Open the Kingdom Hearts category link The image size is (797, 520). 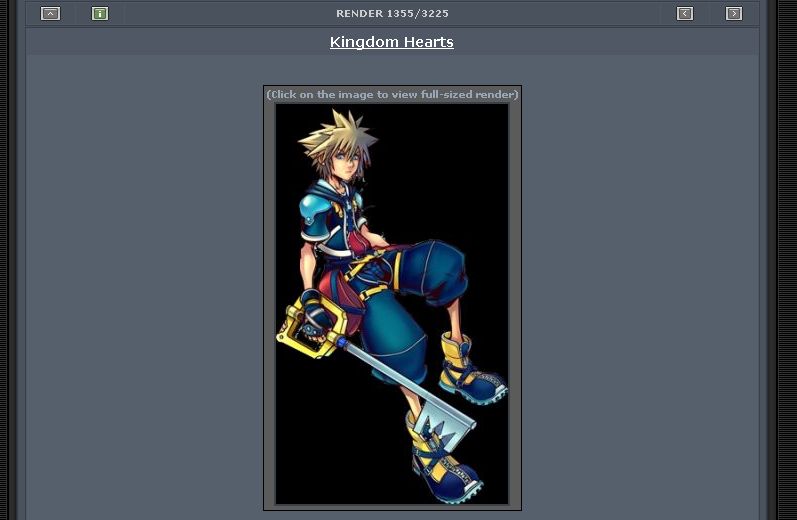pyautogui.click(x=391, y=42)
